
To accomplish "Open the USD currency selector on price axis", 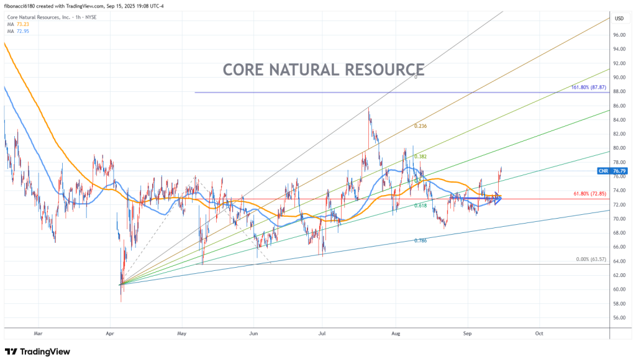I will 619,18.
